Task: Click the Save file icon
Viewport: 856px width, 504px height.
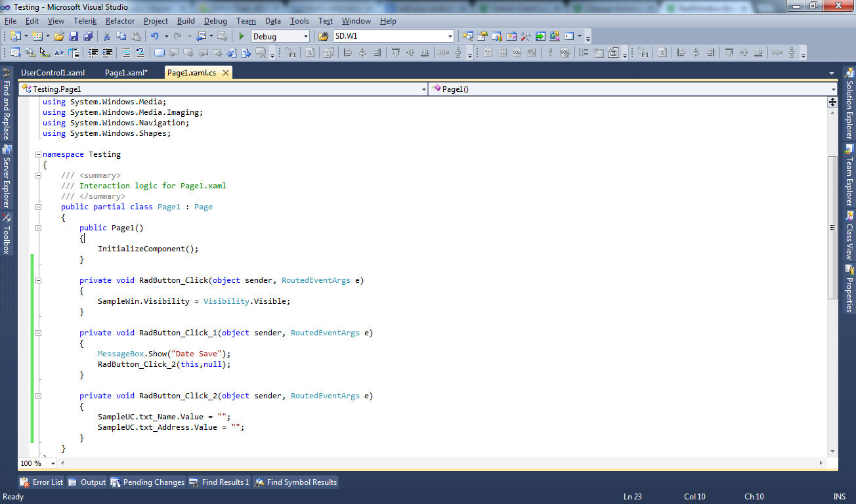Action: click(74, 36)
